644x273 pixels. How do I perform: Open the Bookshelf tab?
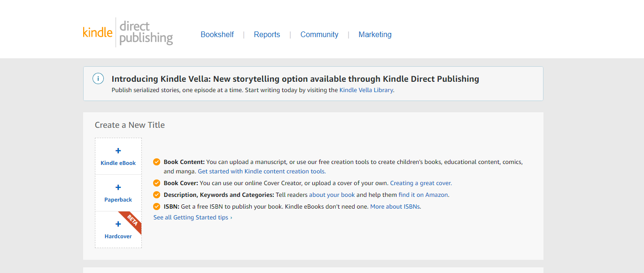[x=217, y=35]
